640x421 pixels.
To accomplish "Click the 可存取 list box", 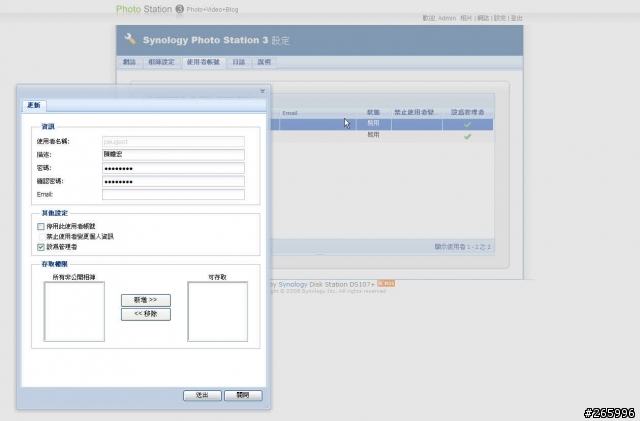I will (218, 312).
